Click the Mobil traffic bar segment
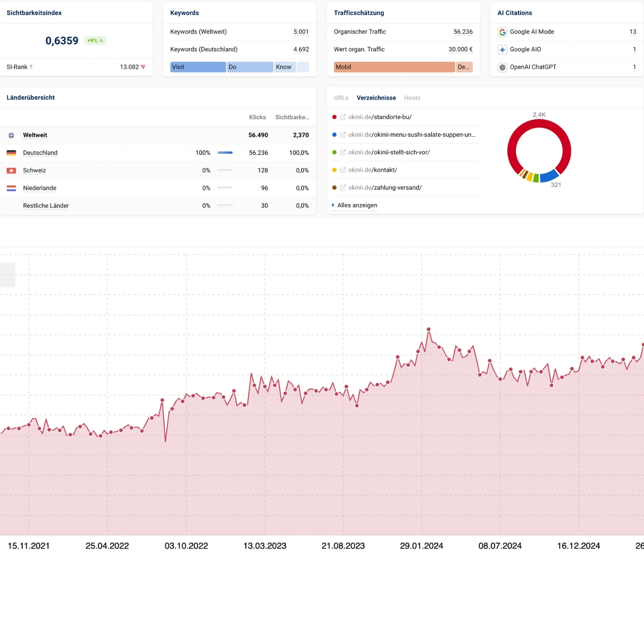The height and width of the screenshot is (644, 644). 394,67
